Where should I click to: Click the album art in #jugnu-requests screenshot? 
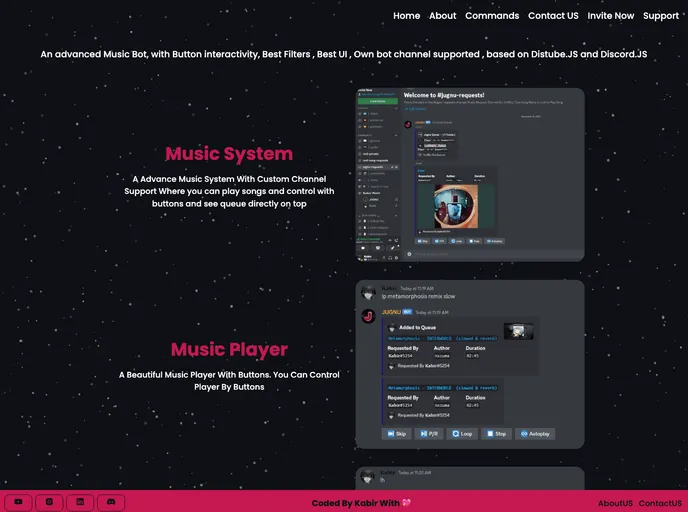point(456,206)
